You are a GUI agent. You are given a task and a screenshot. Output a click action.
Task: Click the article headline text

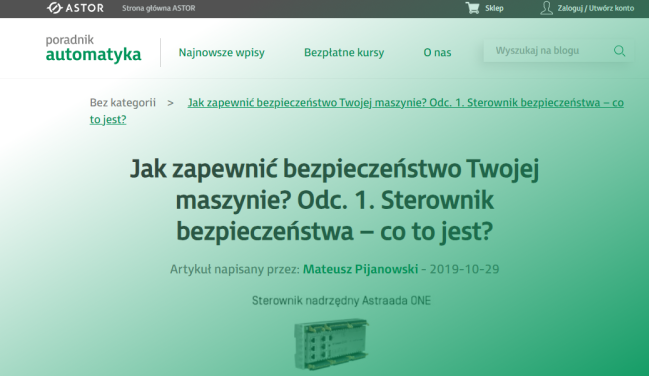pyautogui.click(x=334, y=200)
